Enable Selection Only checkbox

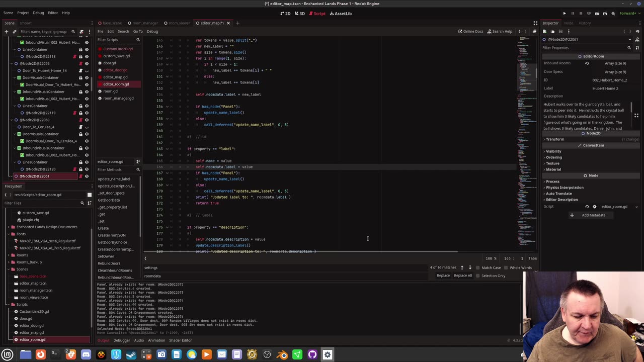pos(478,276)
